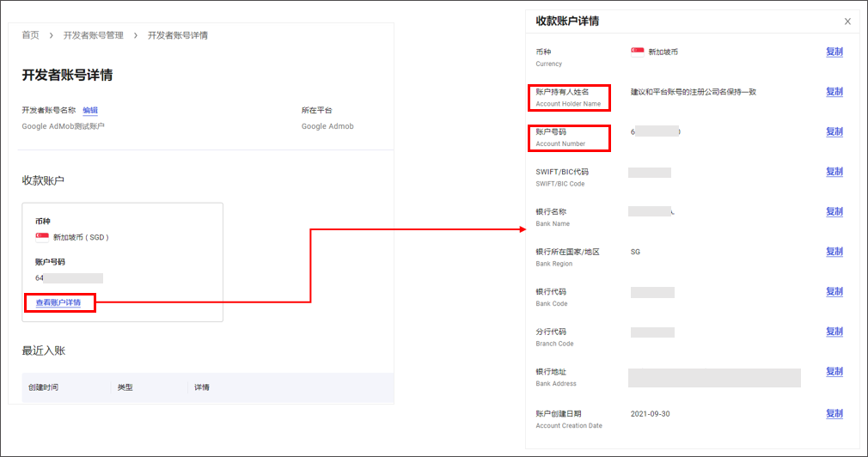Copy the Bank Region value

834,251
